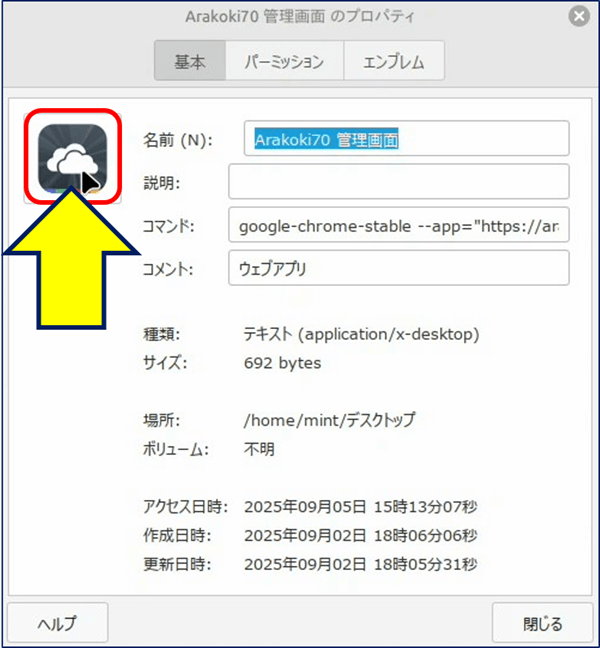Click the コメント: label
The width and height of the screenshot is (600, 648).
pyautogui.click(x=168, y=269)
